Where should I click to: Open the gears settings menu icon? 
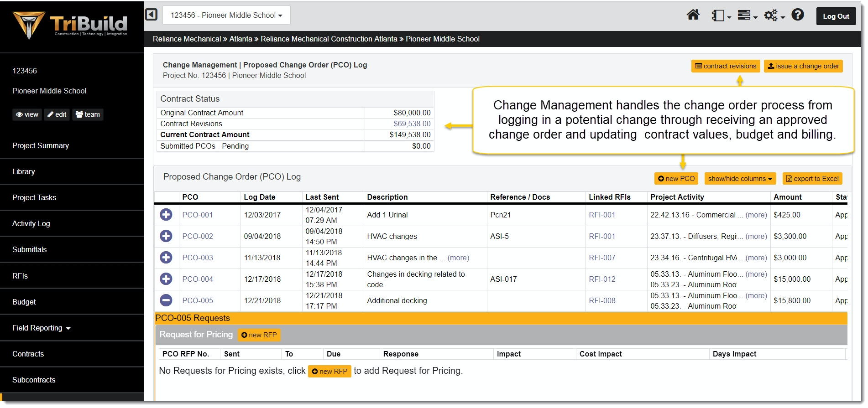point(774,15)
